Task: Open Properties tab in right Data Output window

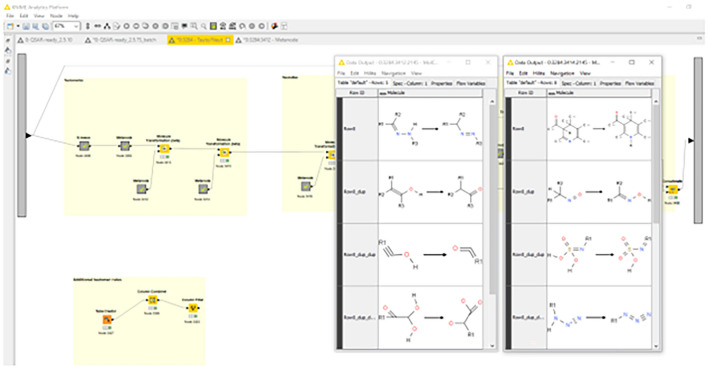Action: coord(610,84)
